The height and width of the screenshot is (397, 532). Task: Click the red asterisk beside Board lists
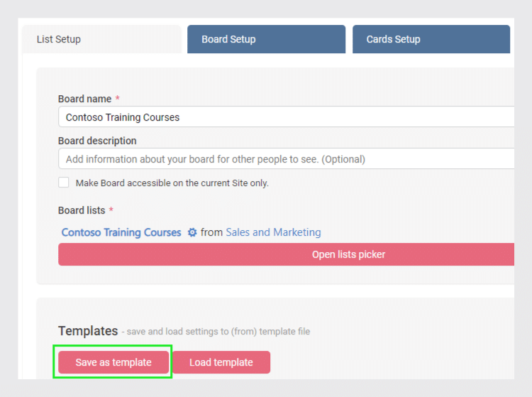(x=111, y=210)
